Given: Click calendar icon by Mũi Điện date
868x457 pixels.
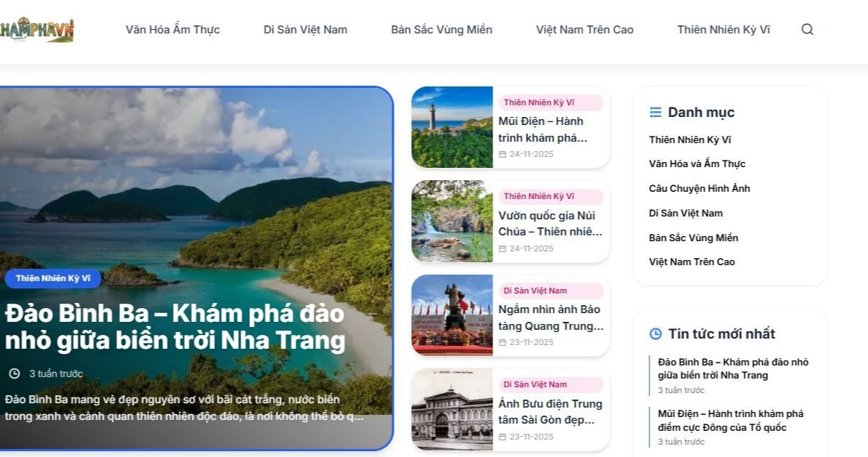Looking at the screenshot, I should click(503, 155).
